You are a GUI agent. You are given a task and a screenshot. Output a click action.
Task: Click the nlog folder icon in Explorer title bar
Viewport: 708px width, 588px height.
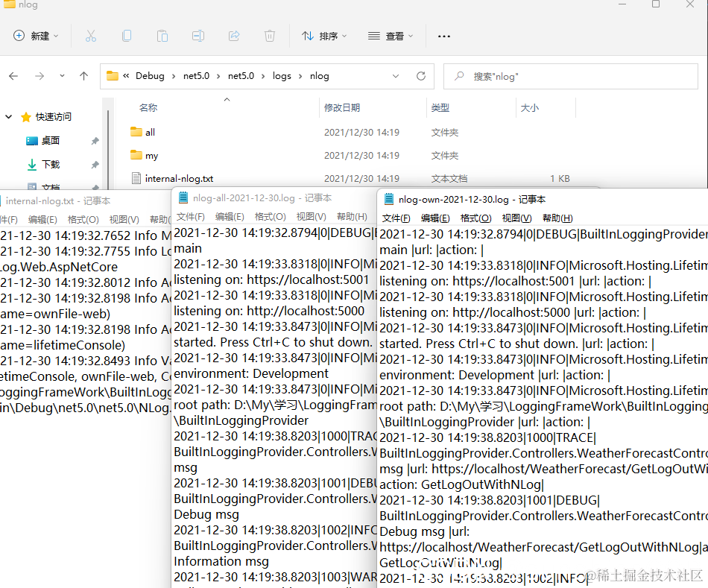[9, 4]
